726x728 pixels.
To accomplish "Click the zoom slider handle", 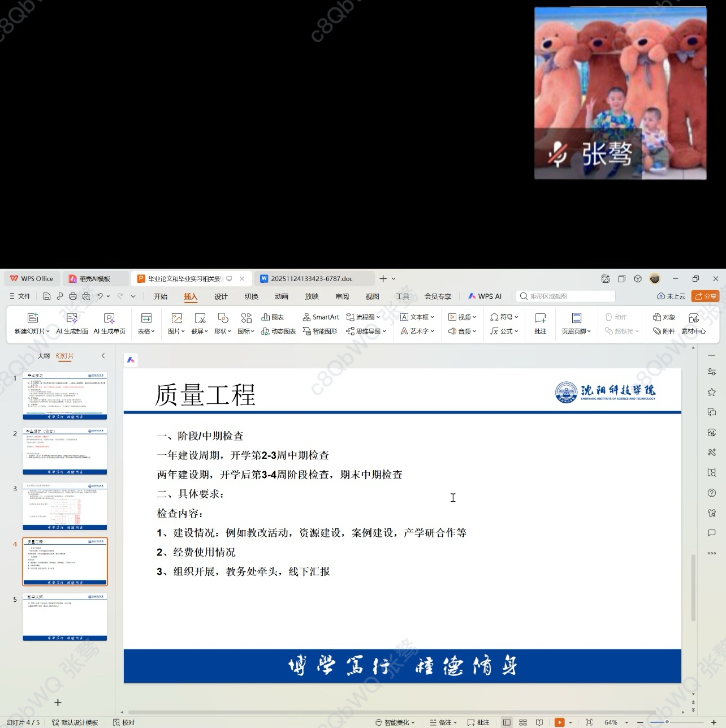I will 667,722.
